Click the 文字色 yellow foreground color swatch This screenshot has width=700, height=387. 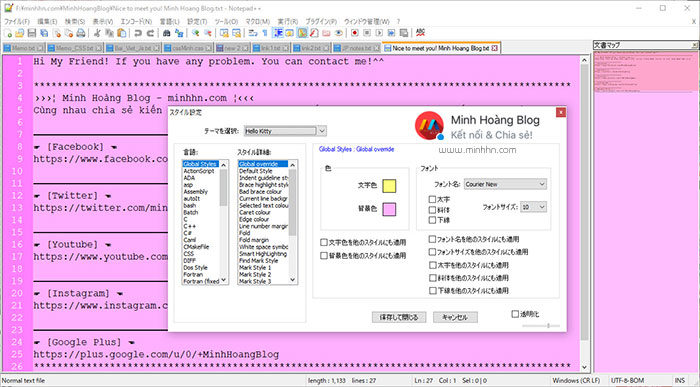(389, 186)
